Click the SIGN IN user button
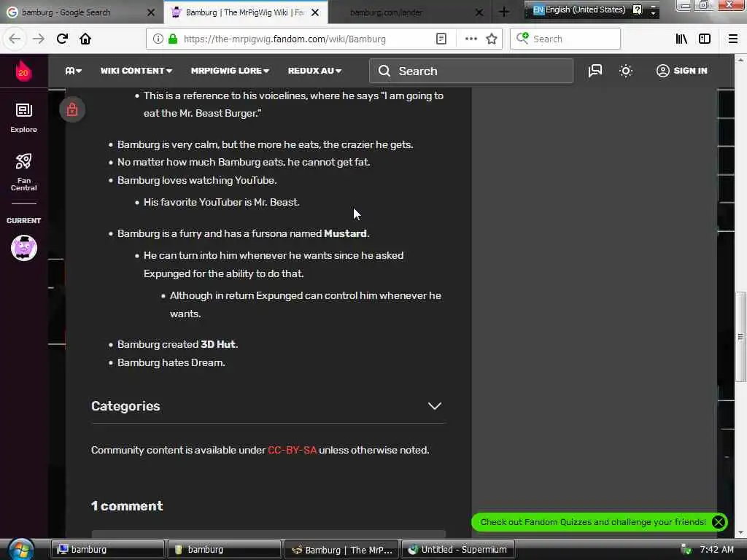 [x=682, y=71]
